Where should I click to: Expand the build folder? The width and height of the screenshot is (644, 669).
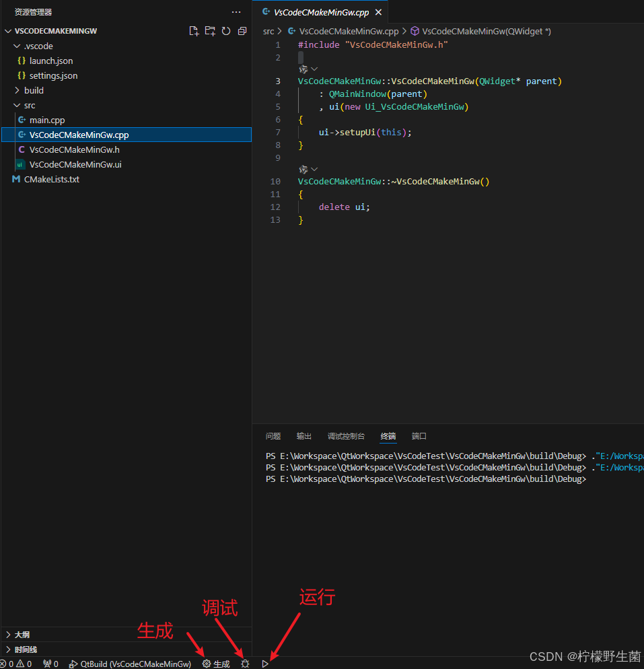coord(34,90)
